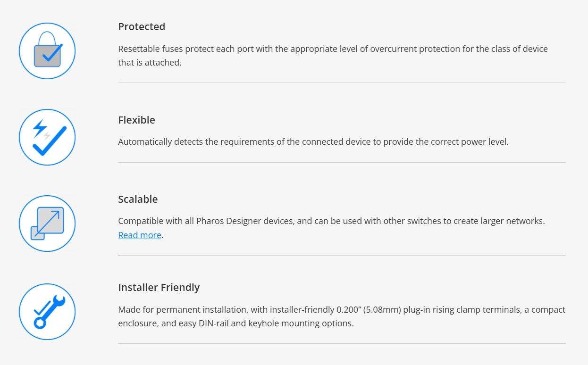The height and width of the screenshot is (365, 588).
Task: Click the divider below Installer Friendly section
Action: click(x=341, y=344)
